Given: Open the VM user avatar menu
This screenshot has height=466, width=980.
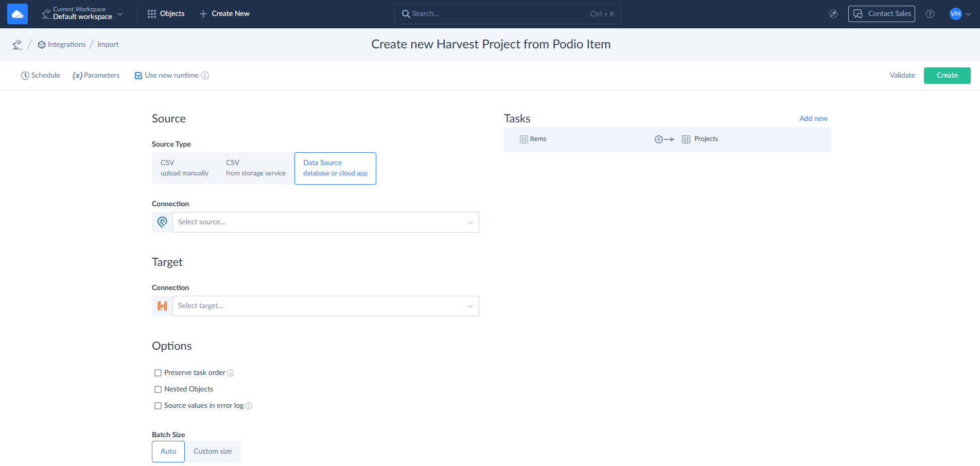Looking at the screenshot, I should pos(959,14).
